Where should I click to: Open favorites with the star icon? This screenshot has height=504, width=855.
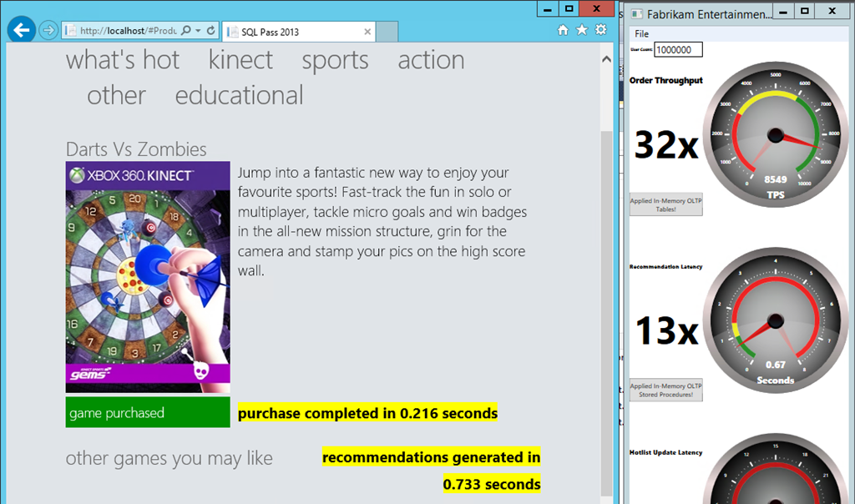point(582,30)
